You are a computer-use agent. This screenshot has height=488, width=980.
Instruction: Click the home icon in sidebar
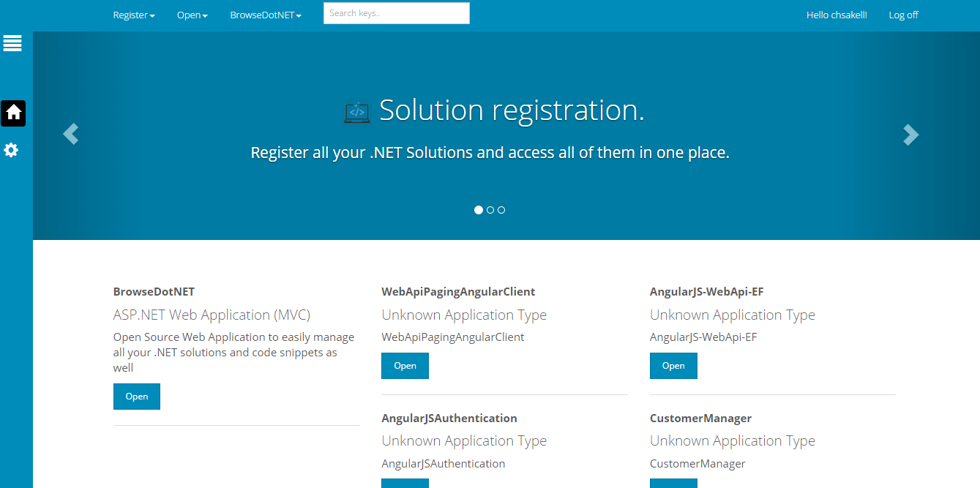point(13,113)
